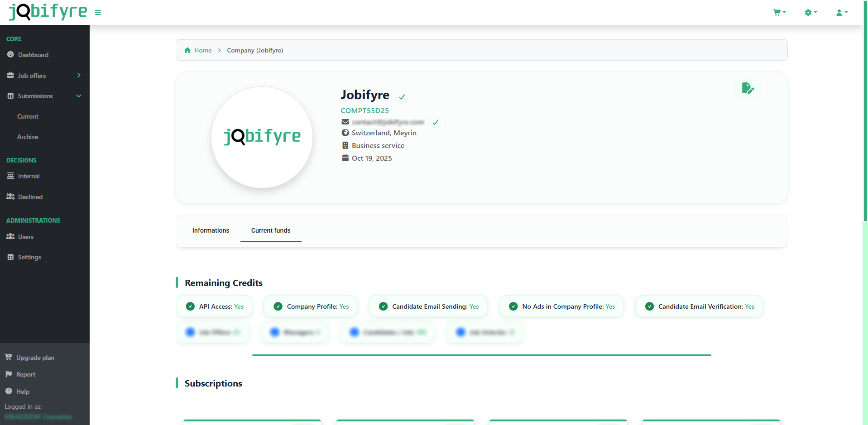Open the user account dropdown top right
The image size is (868, 425).
click(x=841, y=12)
